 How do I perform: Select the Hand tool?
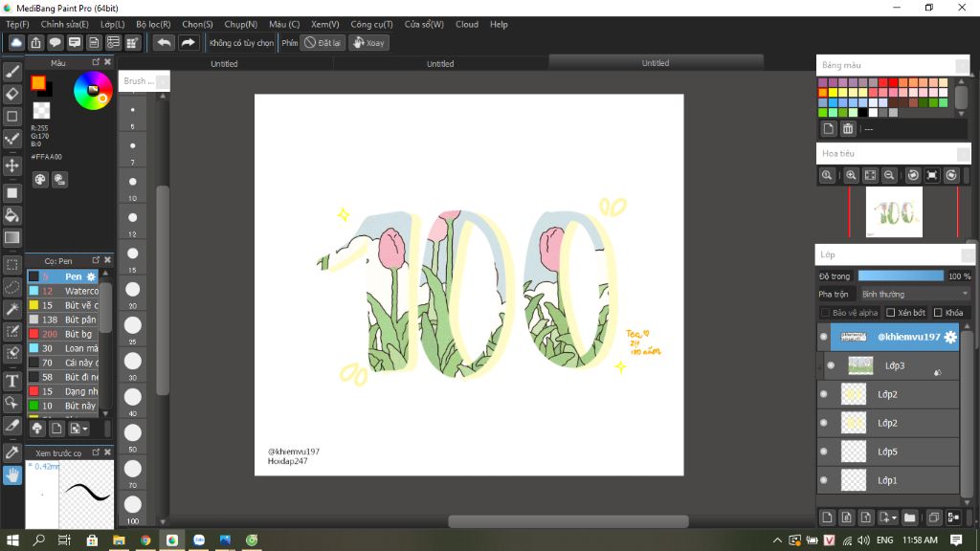tap(11, 475)
